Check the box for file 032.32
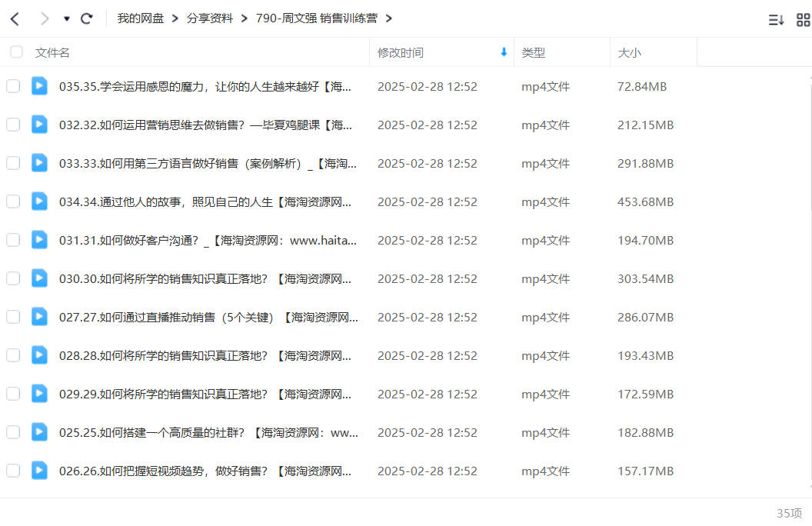 pos(13,125)
